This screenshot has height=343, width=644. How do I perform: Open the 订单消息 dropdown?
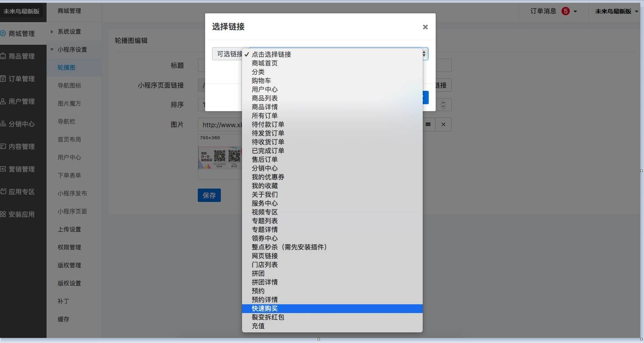(554, 12)
